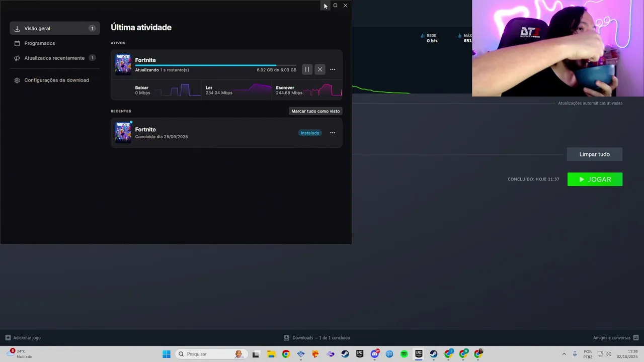Click the Instalado badge on Fortnite
Image resolution: width=644 pixels, height=362 pixels.
[x=310, y=133]
